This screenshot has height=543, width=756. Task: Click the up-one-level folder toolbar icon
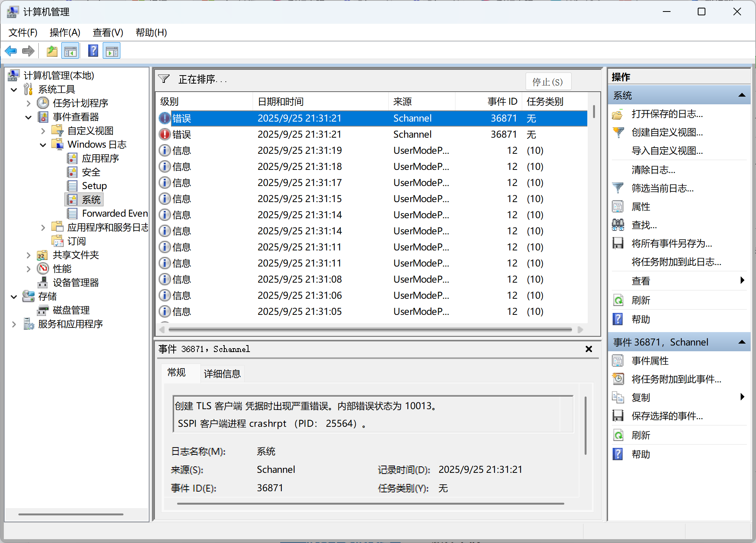[x=52, y=51]
